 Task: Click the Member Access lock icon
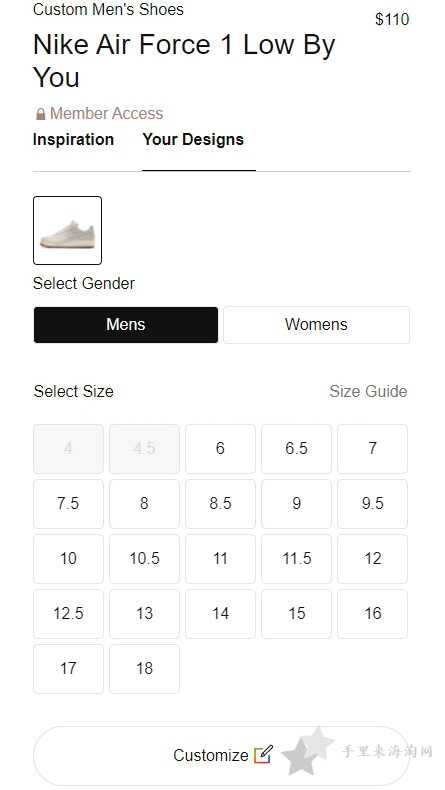40,114
